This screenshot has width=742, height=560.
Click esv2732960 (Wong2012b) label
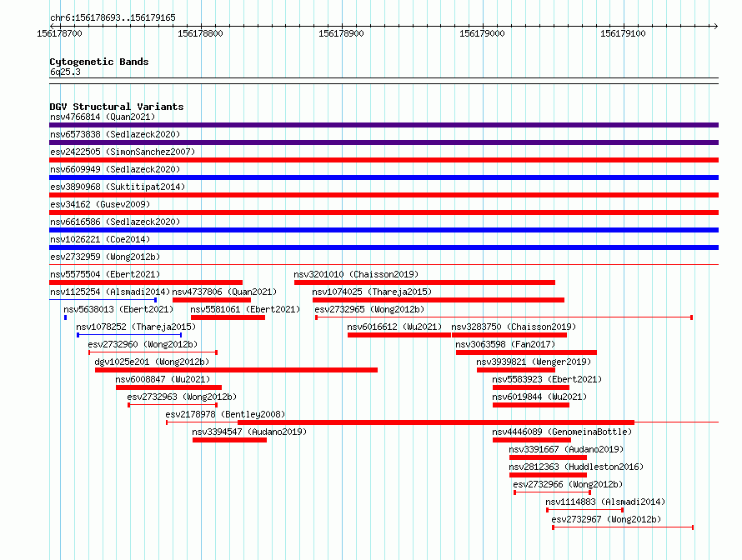143,344
